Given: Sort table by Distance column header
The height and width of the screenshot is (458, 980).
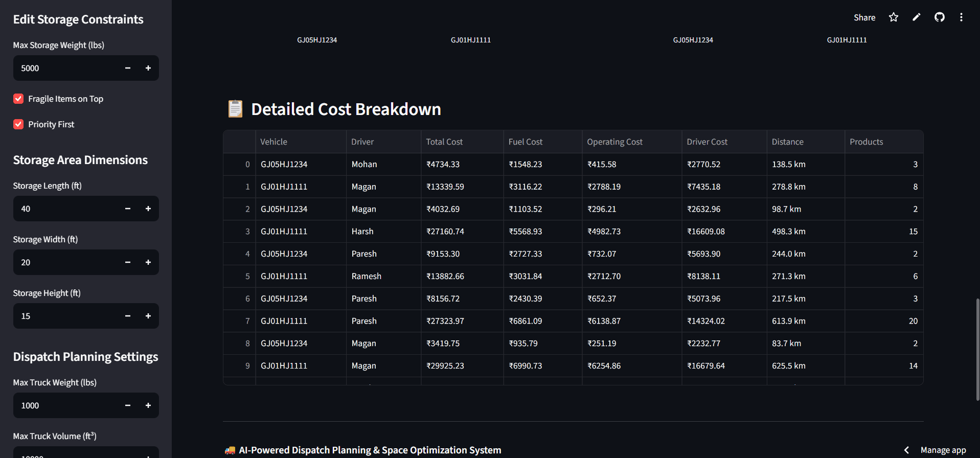Looking at the screenshot, I should (x=806, y=142).
